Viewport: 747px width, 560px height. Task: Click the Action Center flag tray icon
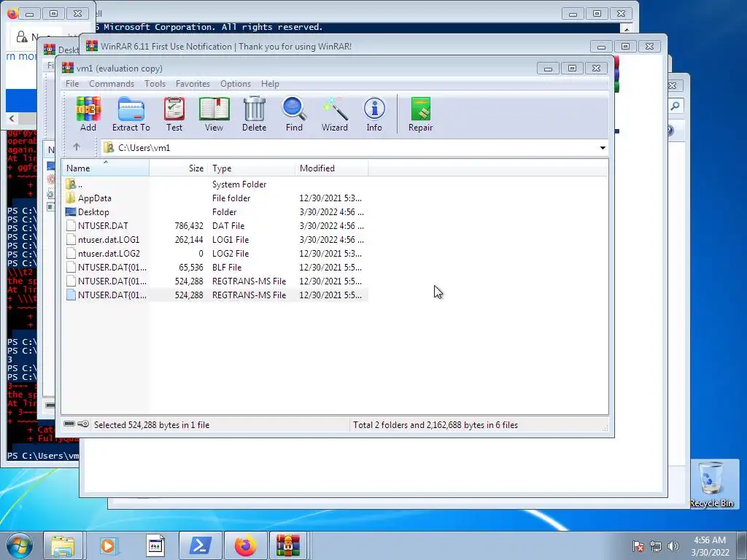(638, 546)
